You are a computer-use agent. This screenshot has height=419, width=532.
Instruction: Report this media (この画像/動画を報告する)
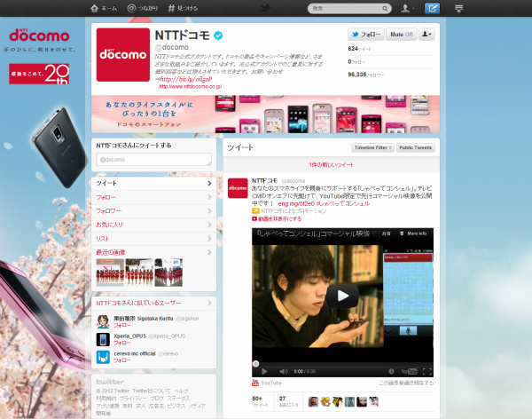coord(406,383)
